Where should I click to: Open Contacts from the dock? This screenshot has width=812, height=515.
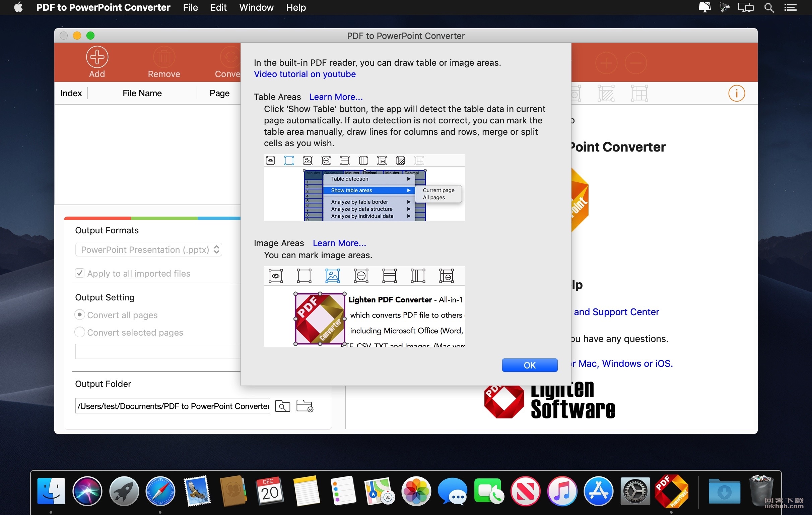[233, 491]
